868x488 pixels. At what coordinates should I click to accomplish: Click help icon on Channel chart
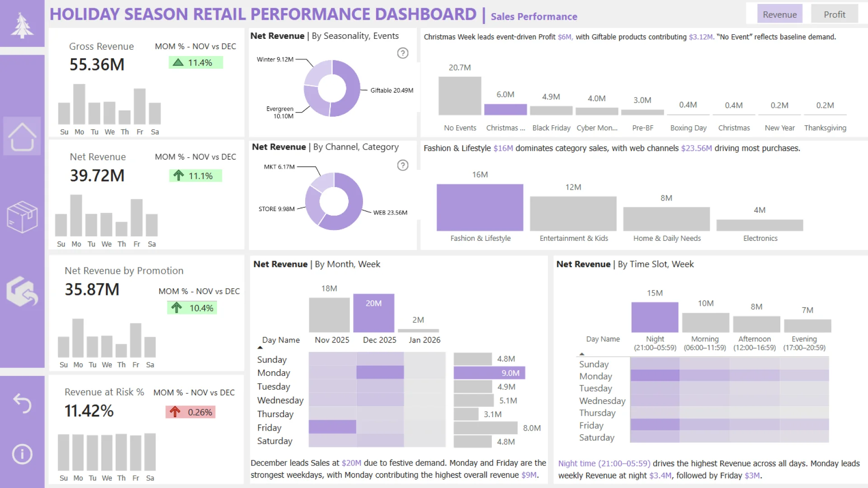point(402,165)
